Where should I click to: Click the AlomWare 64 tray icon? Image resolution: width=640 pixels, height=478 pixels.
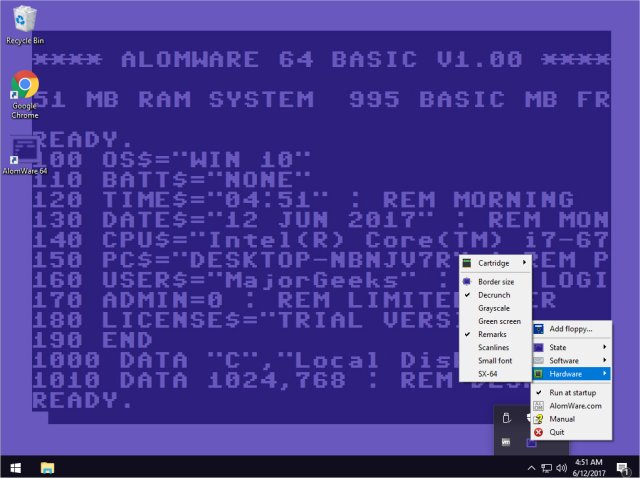click(x=531, y=442)
